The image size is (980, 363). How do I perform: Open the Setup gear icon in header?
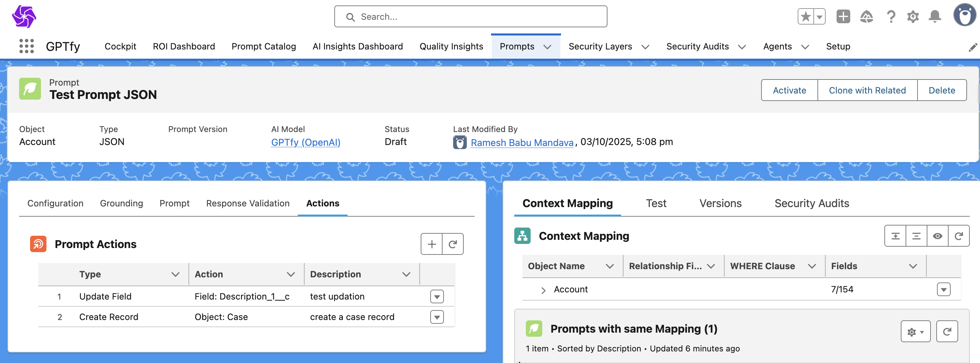913,17
